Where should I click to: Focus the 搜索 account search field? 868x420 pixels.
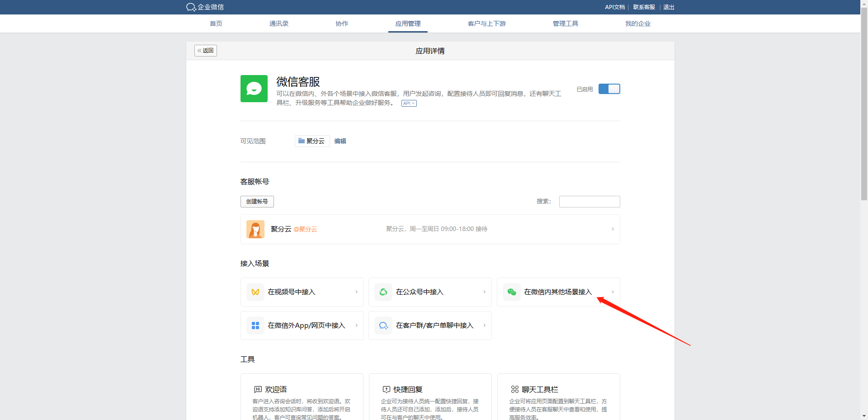pyautogui.click(x=589, y=202)
